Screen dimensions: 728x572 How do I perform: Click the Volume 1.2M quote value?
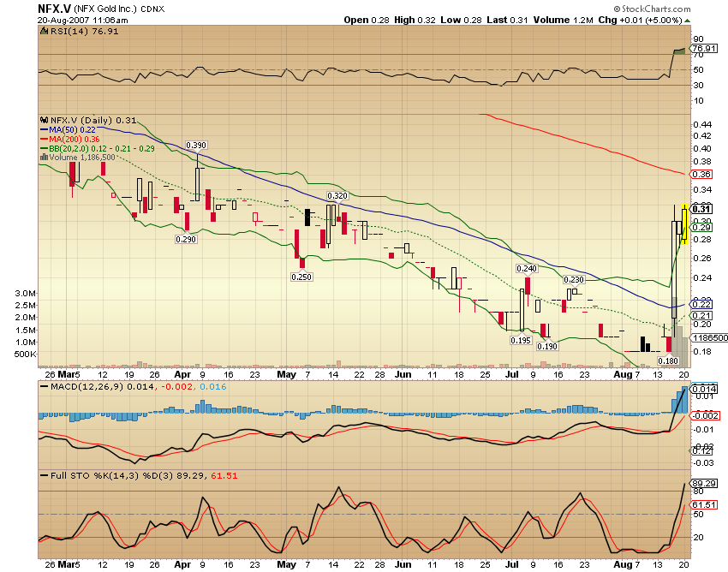tap(564, 20)
